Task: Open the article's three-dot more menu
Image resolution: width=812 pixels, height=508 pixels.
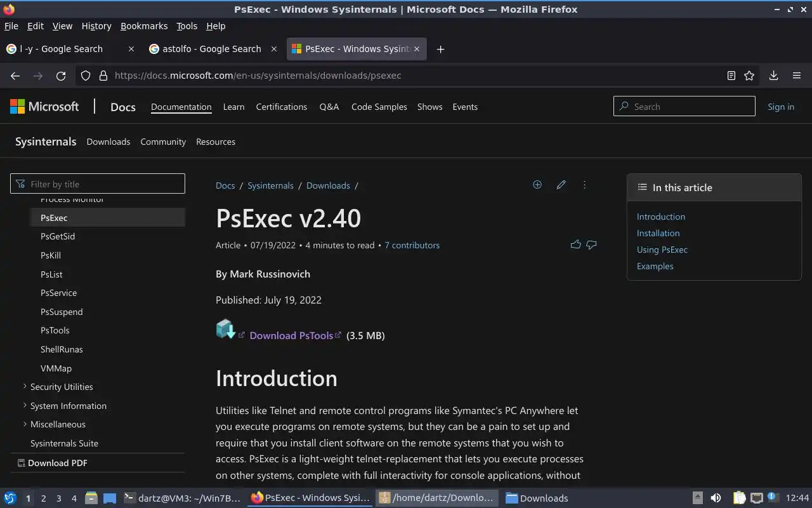Action: [x=584, y=185]
